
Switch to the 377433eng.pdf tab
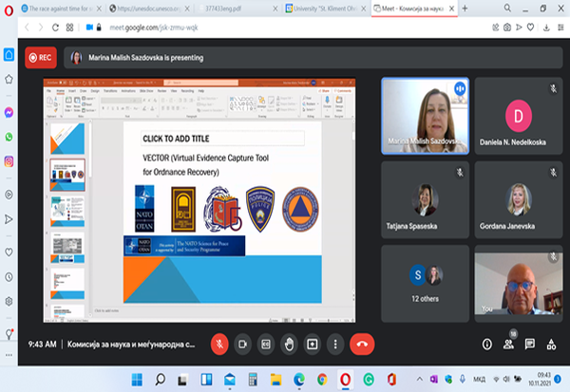[236, 8]
